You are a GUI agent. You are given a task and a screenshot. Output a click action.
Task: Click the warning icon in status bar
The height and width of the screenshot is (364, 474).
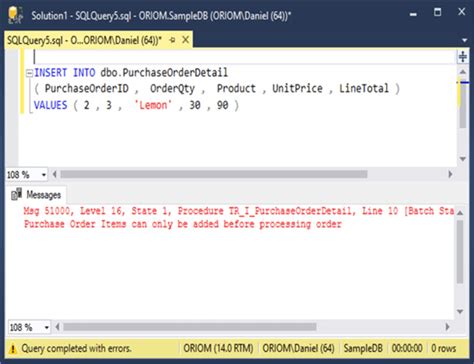point(13,349)
